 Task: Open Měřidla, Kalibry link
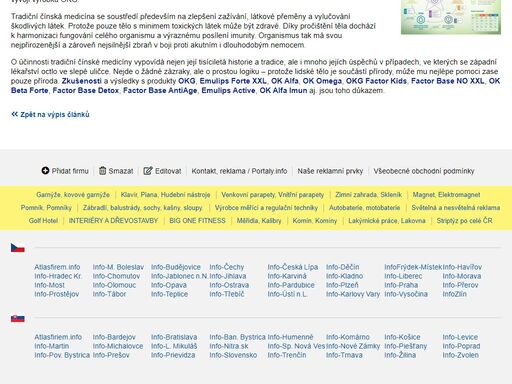pos(259,221)
